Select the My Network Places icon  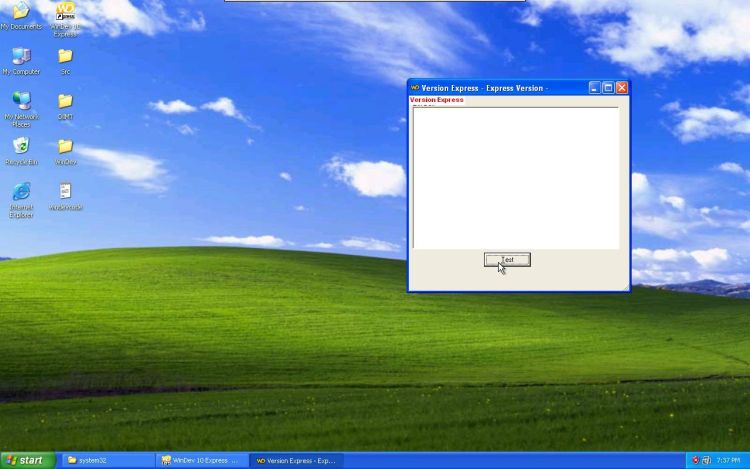click(21, 109)
